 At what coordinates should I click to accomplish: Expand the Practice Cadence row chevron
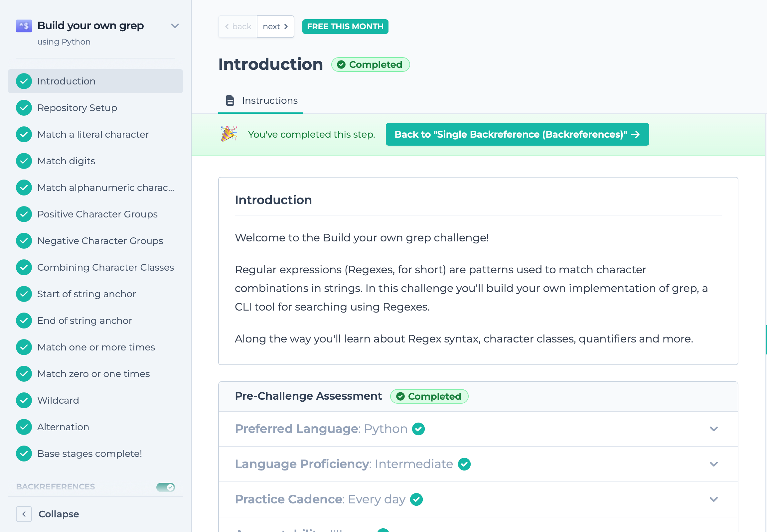tap(713, 499)
